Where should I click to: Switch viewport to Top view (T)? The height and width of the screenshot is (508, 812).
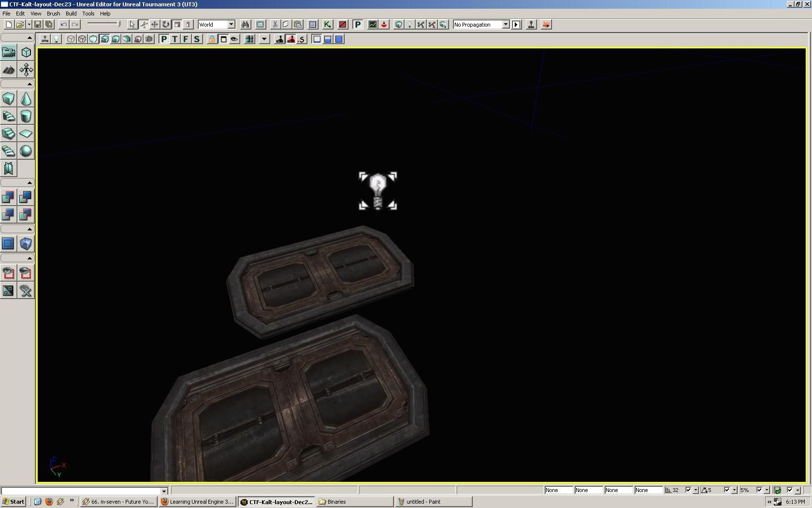pos(174,39)
